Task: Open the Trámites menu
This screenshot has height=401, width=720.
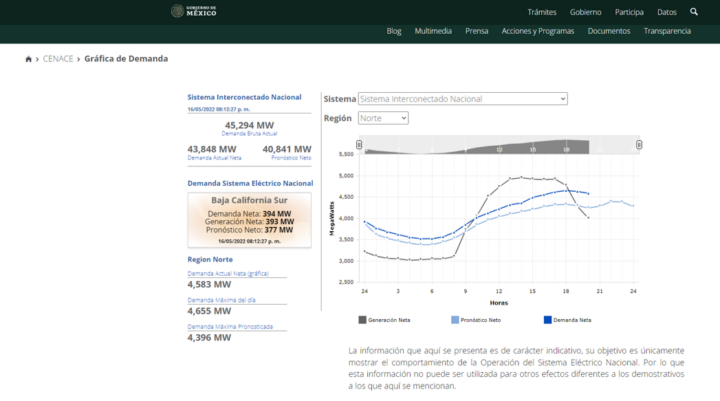Action: coord(541,12)
